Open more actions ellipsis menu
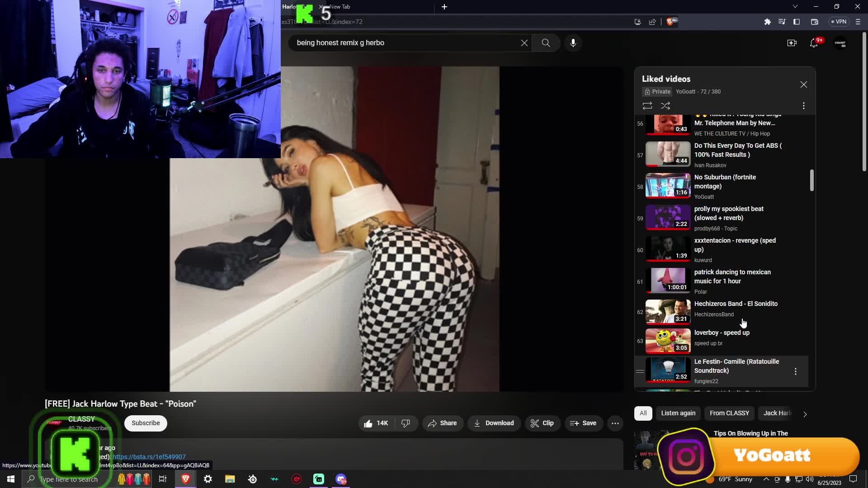 click(x=615, y=423)
